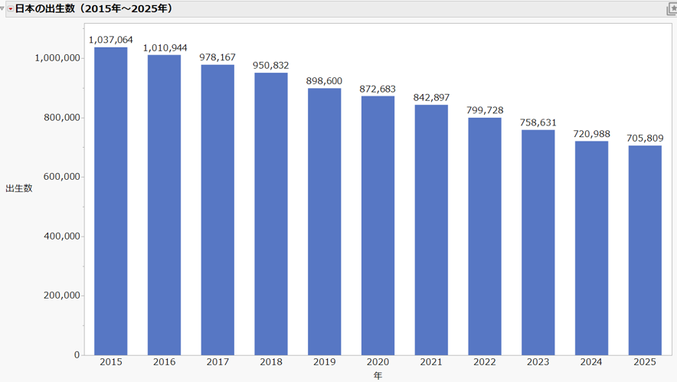Select the 2017 bar
677x382 pixels.
tap(218, 210)
